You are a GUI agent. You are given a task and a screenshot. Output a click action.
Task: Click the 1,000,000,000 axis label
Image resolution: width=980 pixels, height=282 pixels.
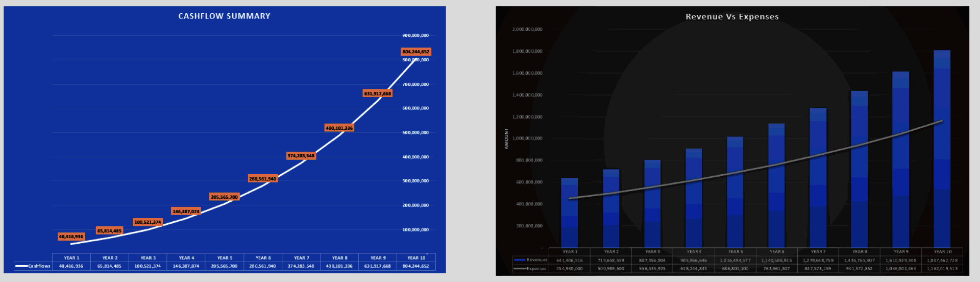click(x=527, y=138)
